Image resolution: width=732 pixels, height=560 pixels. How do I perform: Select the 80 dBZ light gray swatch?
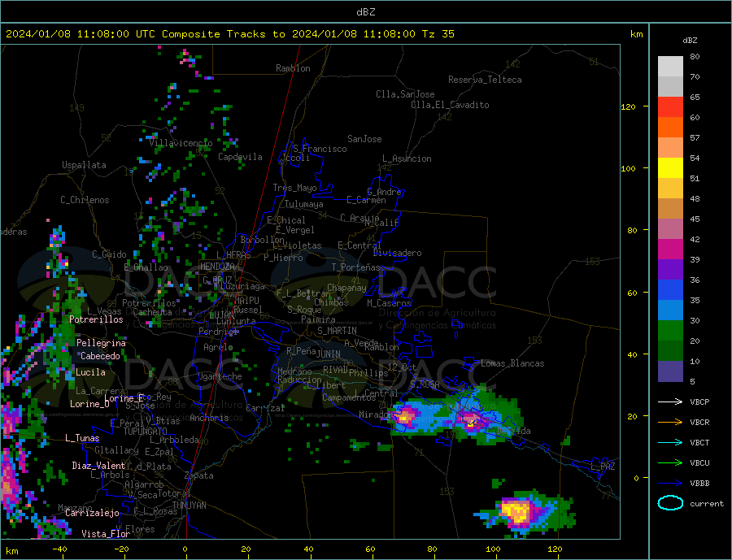670,67
